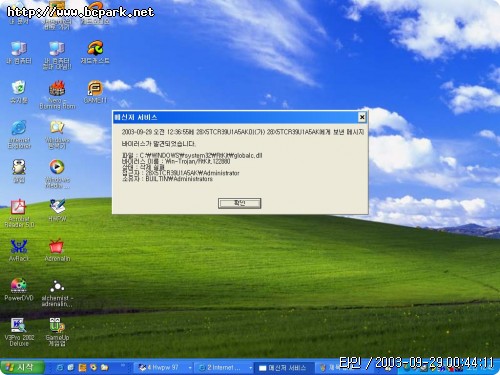This screenshot has width=500, height=375.
Task: Open the Hwpw 97 taskbar group
Action: (x=162, y=368)
